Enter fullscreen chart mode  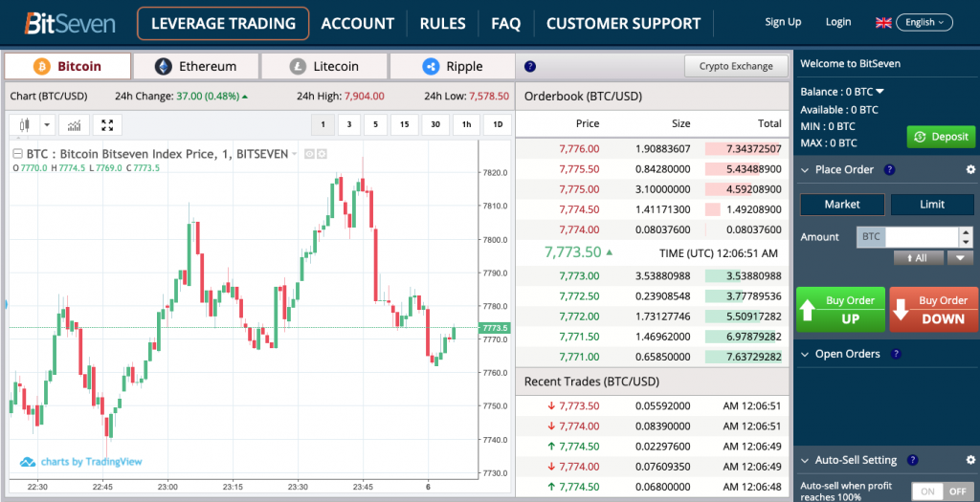tap(107, 125)
